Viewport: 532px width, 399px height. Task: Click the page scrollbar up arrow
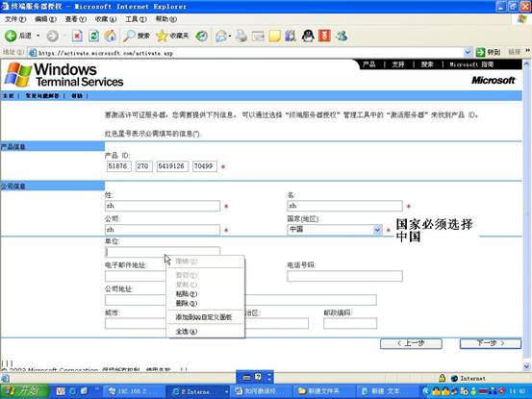[x=526, y=64]
